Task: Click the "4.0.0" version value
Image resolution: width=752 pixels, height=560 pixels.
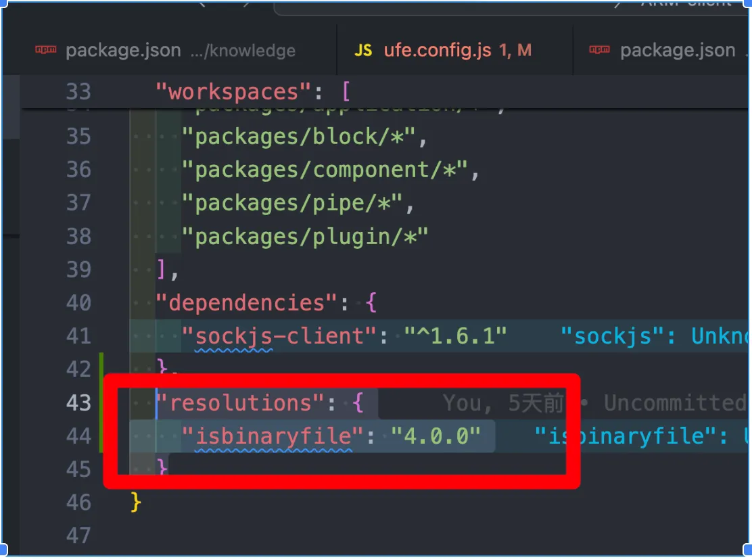Action: [x=436, y=436]
